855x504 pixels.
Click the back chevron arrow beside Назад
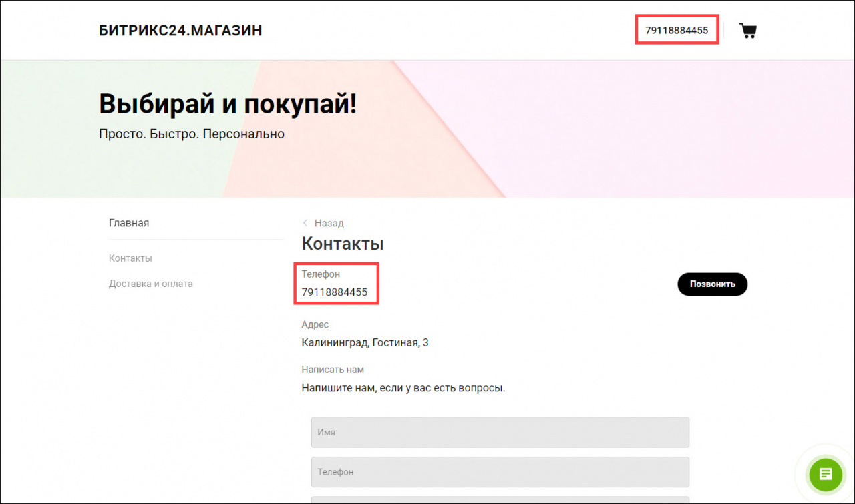305,223
